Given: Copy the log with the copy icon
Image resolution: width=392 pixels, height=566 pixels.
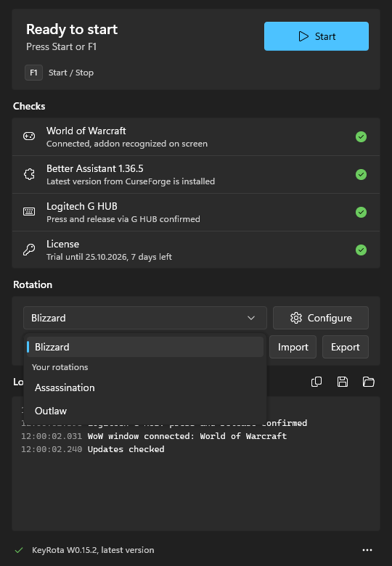Looking at the screenshot, I should 317,382.
